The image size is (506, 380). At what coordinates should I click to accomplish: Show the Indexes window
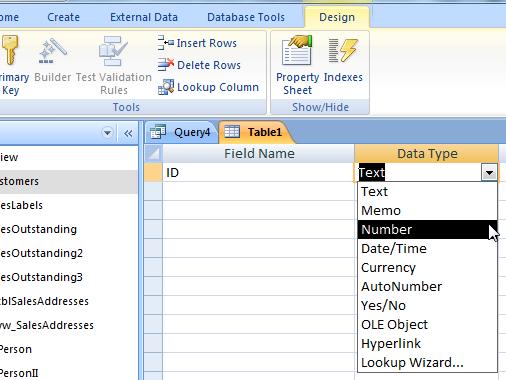point(343,59)
